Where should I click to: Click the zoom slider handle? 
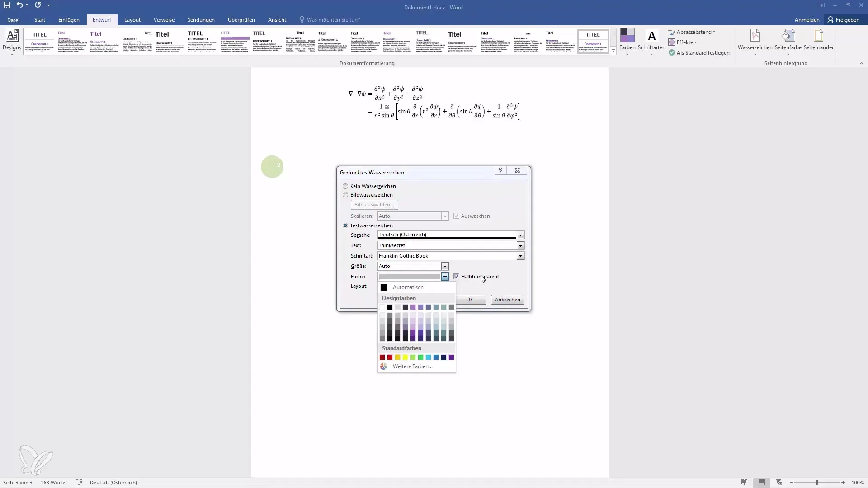817,483
